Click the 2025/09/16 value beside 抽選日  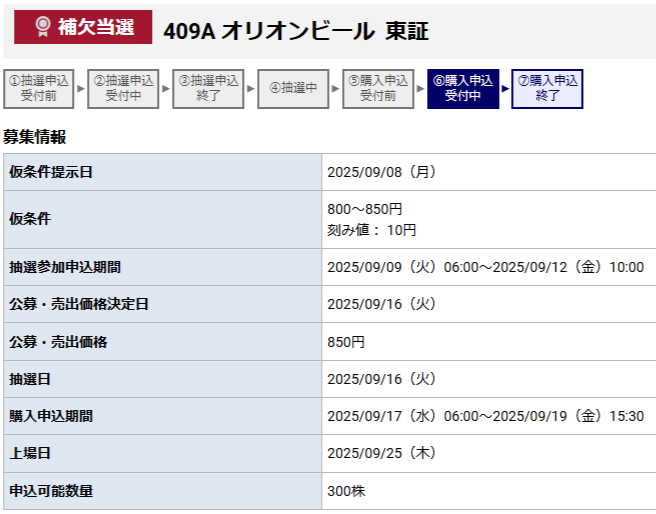pos(382,379)
